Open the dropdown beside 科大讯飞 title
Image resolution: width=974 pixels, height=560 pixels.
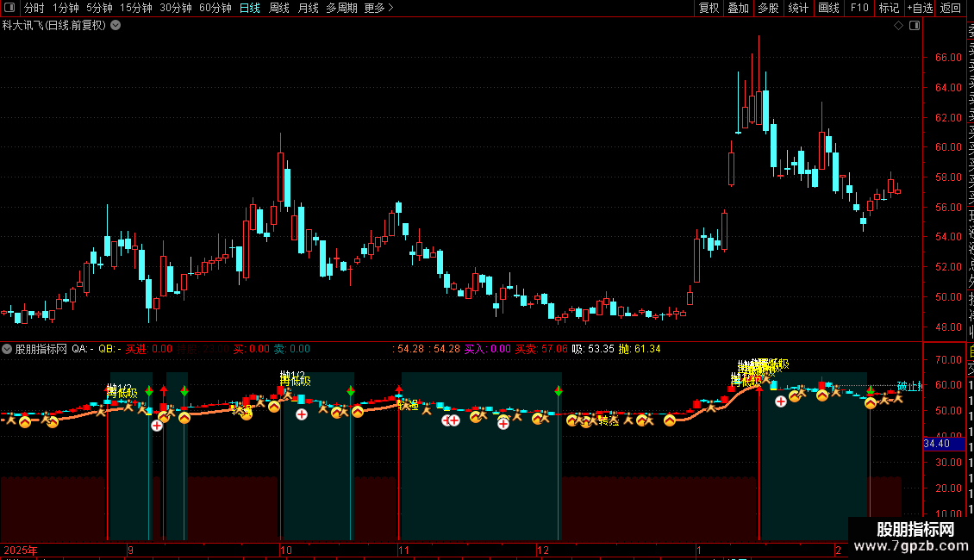point(116,26)
